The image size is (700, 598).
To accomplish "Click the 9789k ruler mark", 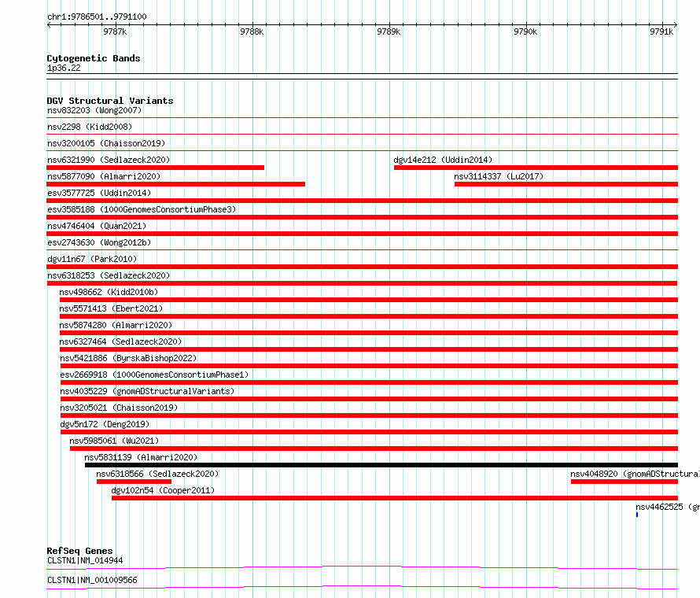I will pos(389,31).
